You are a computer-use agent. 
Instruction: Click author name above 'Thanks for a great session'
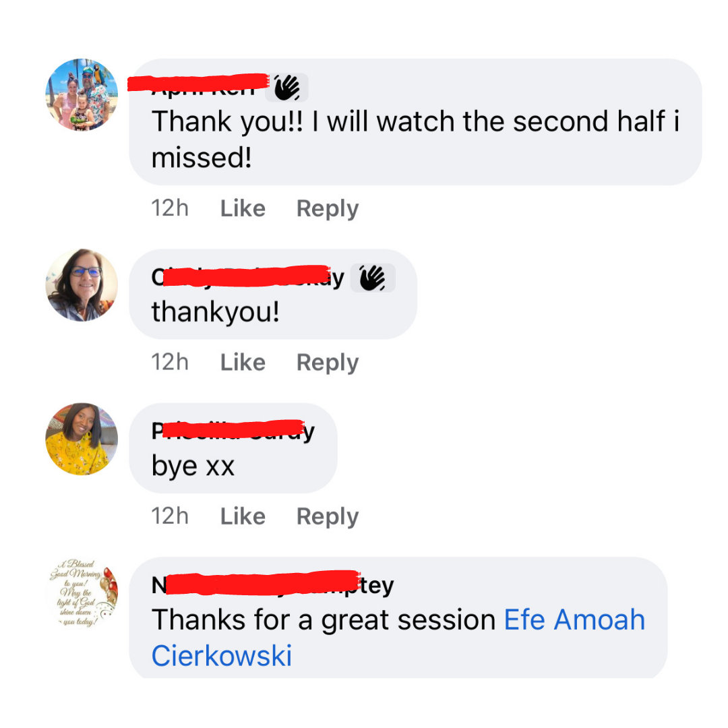pyautogui.click(x=272, y=585)
